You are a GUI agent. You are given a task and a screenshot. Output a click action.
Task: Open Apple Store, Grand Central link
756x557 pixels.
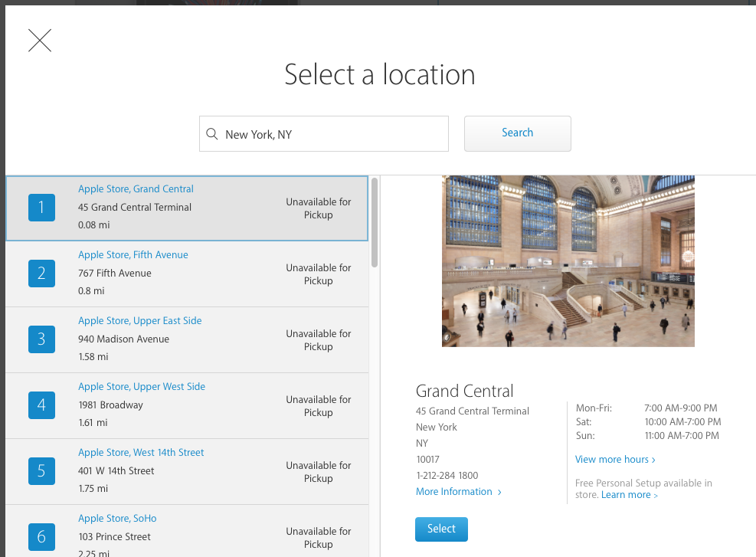point(136,189)
